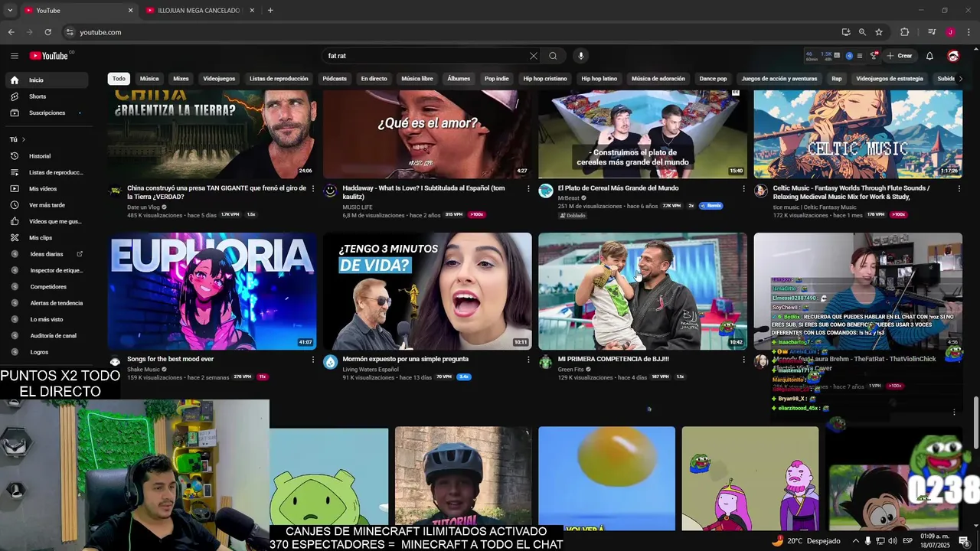Open Logros in the sidebar
Screen dimensions: 980x551
coord(48,352)
